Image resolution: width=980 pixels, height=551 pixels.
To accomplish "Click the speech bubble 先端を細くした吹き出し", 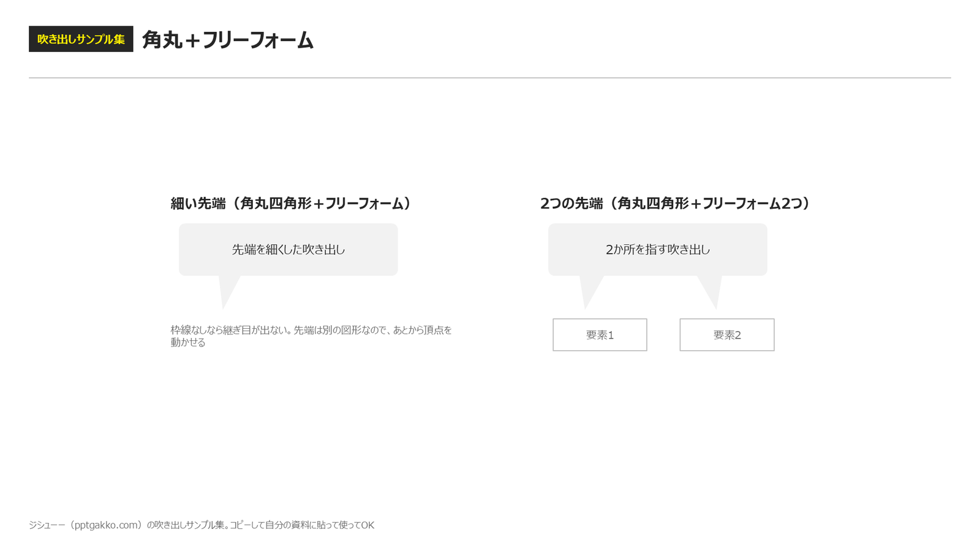I will [288, 249].
